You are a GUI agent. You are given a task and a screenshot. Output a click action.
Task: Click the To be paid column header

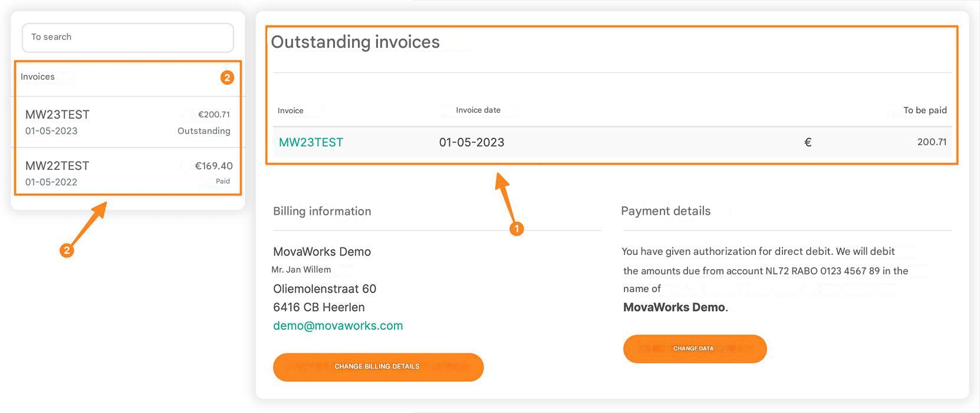coord(925,110)
